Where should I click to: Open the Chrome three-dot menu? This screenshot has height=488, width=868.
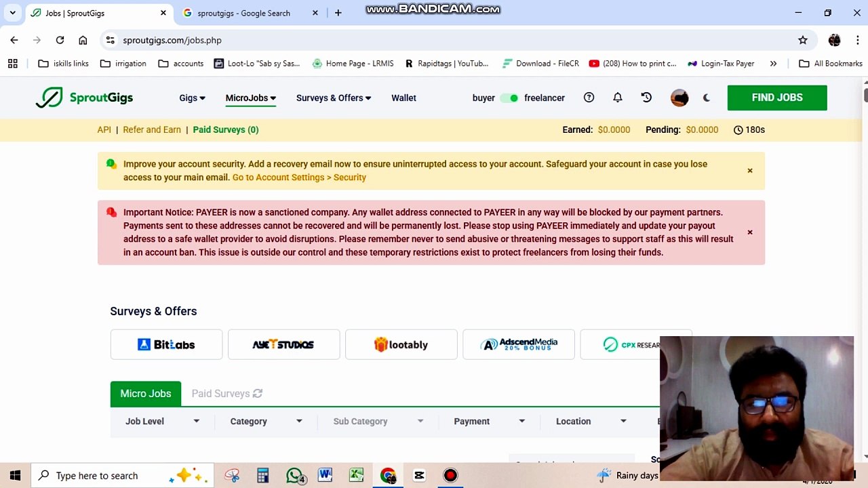857,40
